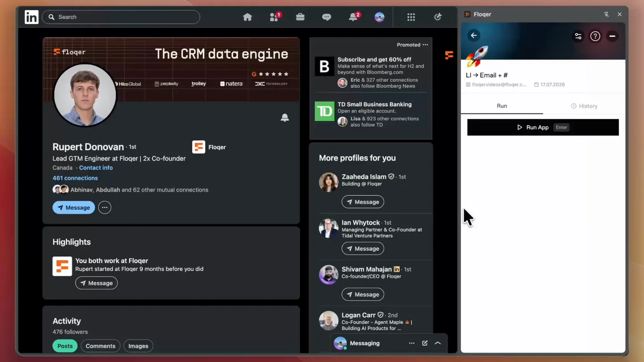This screenshot has height=362, width=644.
Task: Switch to the History tab
Action: pos(584,106)
